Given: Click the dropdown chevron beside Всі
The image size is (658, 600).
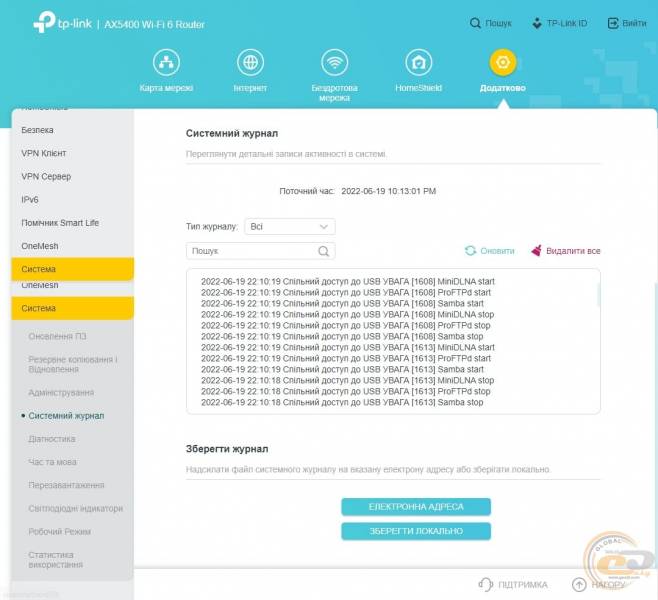Looking at the screenshot, I should [x=324, y=227].
